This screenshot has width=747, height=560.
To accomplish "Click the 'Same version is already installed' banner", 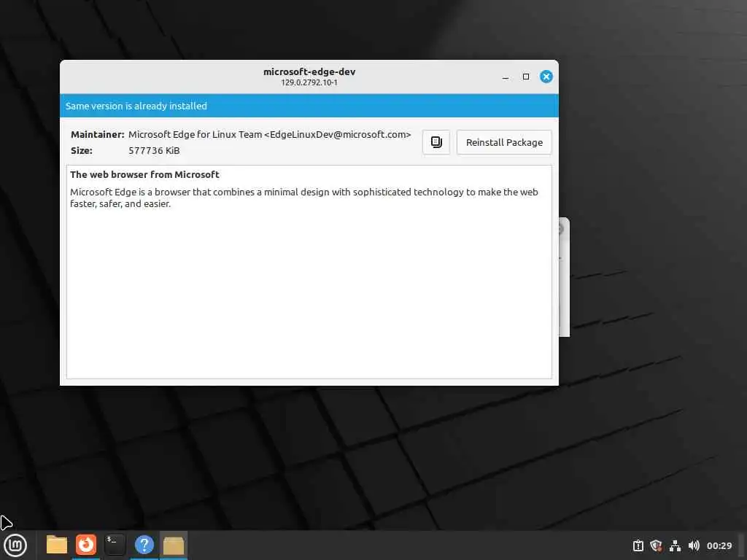I will click(309, 106).
